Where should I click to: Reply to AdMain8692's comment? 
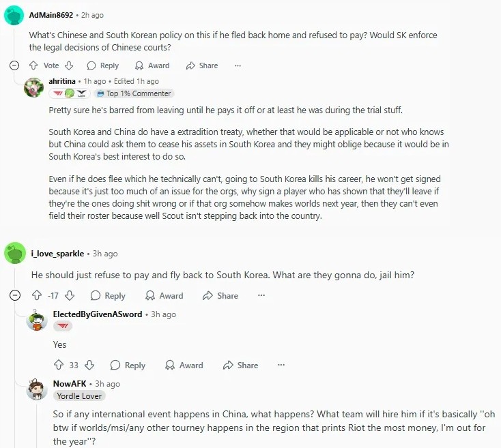pos(102,65)
